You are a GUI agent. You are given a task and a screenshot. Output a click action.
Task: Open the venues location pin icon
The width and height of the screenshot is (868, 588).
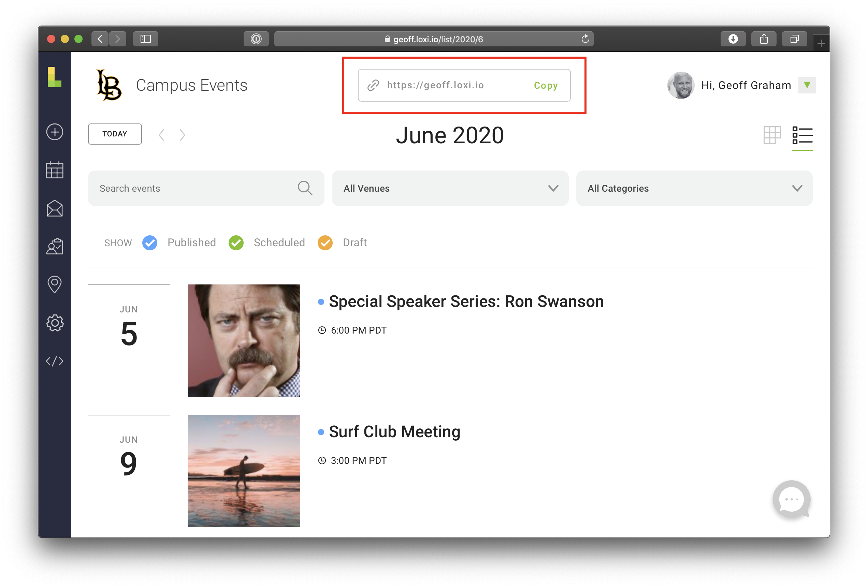pos(55,284)
